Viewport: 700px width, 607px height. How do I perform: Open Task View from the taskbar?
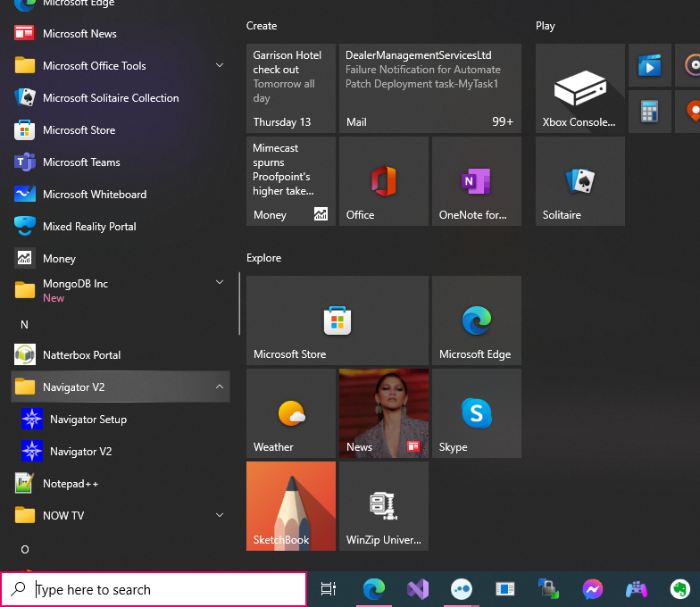pos(329,589)
